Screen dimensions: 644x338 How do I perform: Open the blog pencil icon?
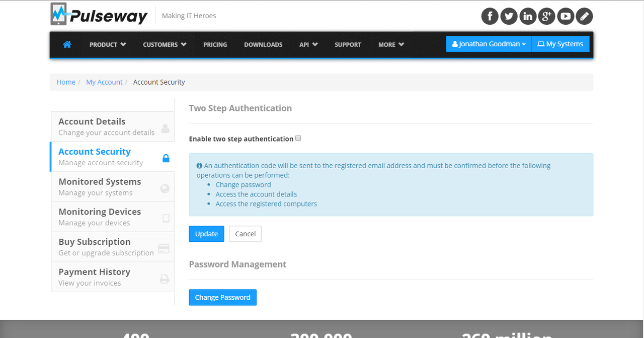(584, 16)
